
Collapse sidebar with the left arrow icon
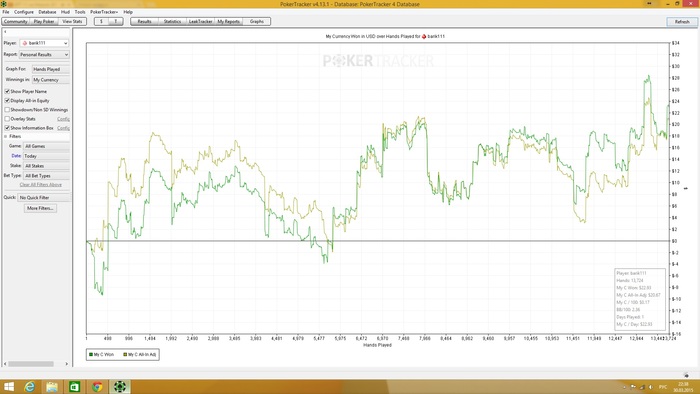[x=5, y=32]
